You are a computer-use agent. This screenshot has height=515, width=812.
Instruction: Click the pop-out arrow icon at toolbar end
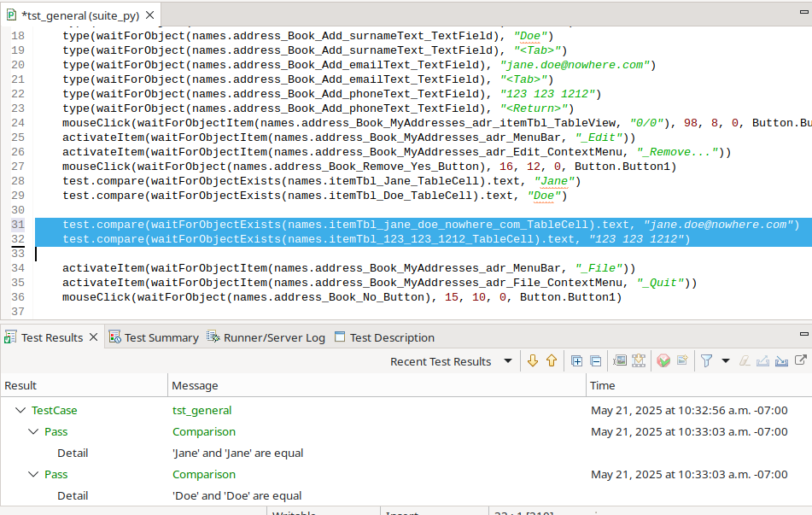click(x=801, y=361)
